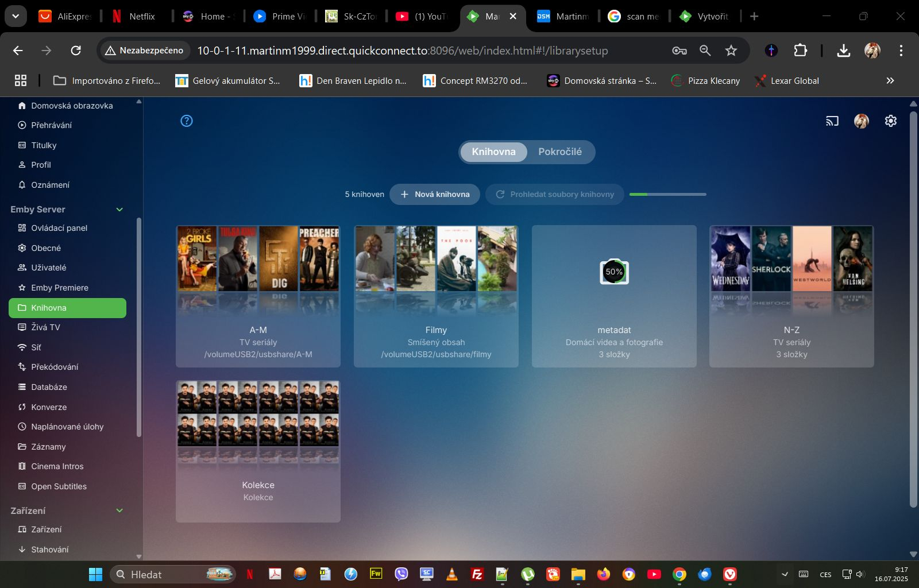
Task: Open Kolekce library card
Action: tap(258, 451)
